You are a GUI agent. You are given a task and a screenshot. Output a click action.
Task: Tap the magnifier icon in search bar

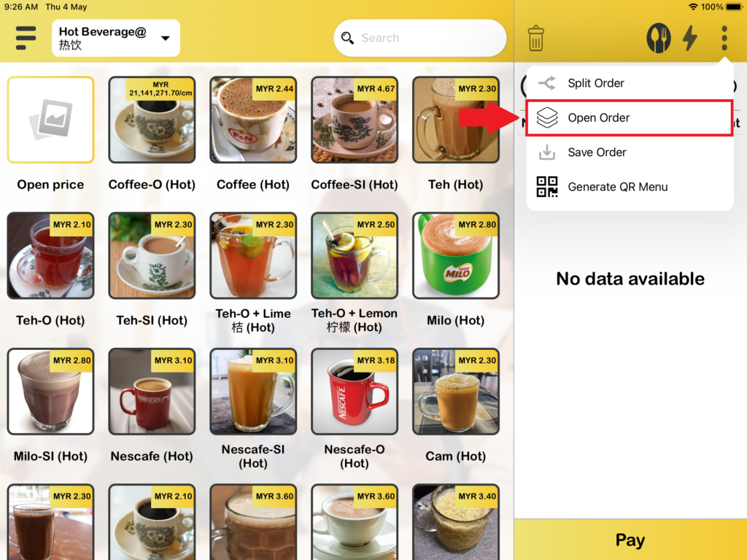(x=347, y=38)
